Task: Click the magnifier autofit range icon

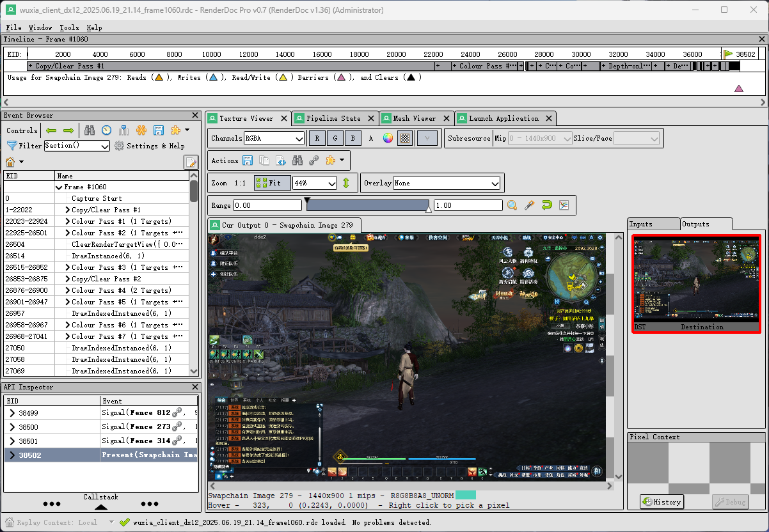Action: [512, 205]
